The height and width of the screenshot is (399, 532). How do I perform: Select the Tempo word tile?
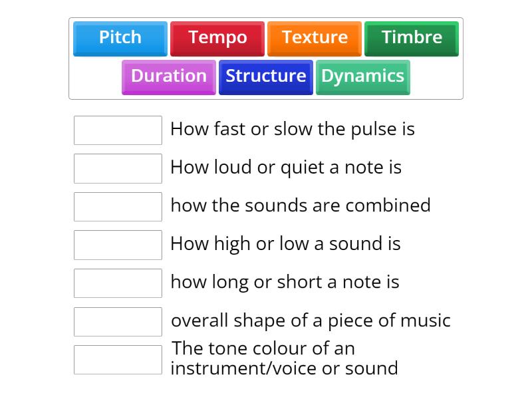pos(217,38)
